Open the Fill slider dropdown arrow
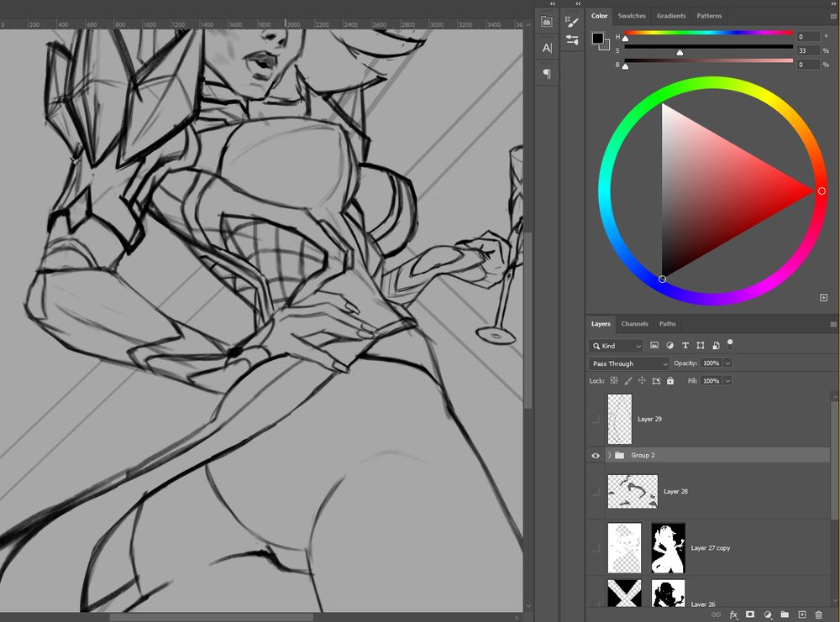Viewport: 840px width, 622px height. (727, 380)
